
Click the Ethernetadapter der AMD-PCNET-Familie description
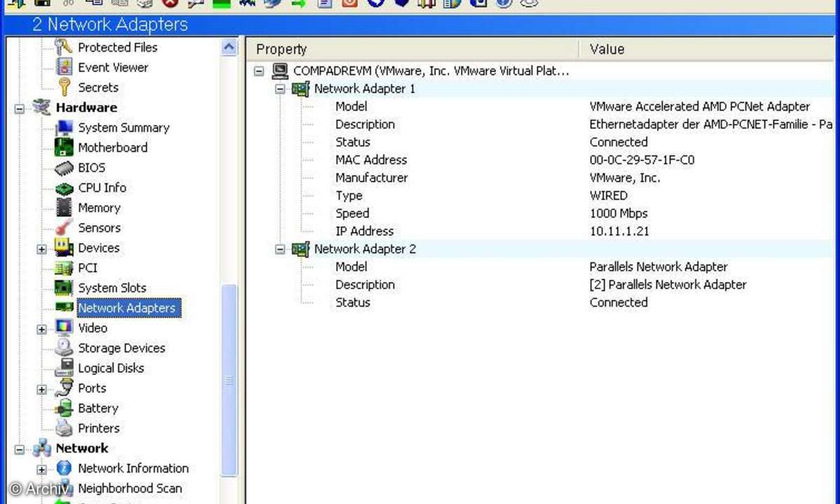[711, 124]
